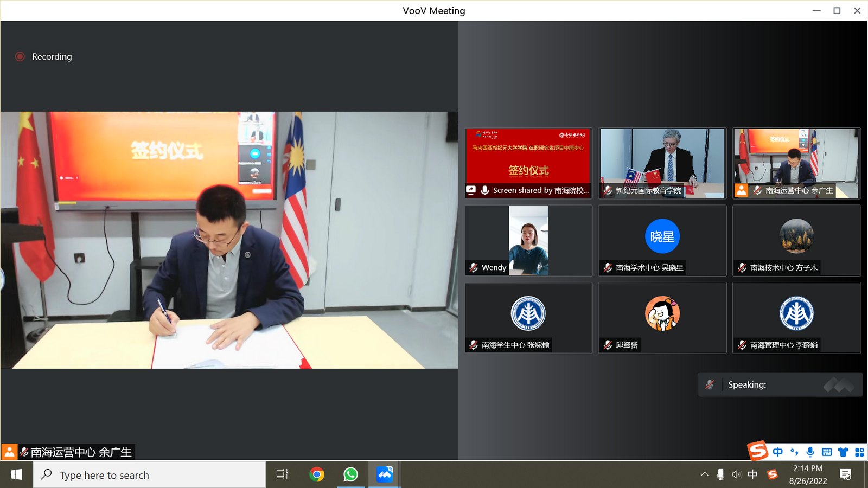Click the school logo avatar of 李薛娟
Viewport: 868px width, 488px height.
[x=796, y=313]
